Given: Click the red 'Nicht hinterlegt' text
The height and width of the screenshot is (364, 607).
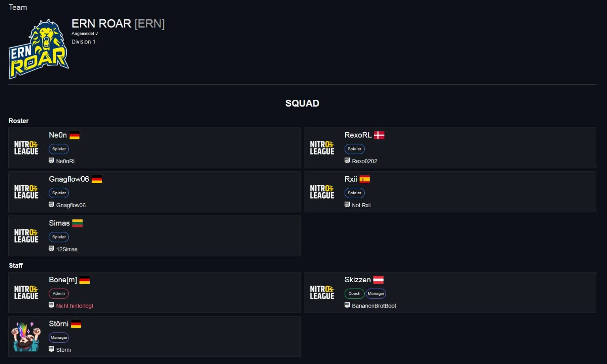Looking at the screenshot, I should (x=75, y=306).
